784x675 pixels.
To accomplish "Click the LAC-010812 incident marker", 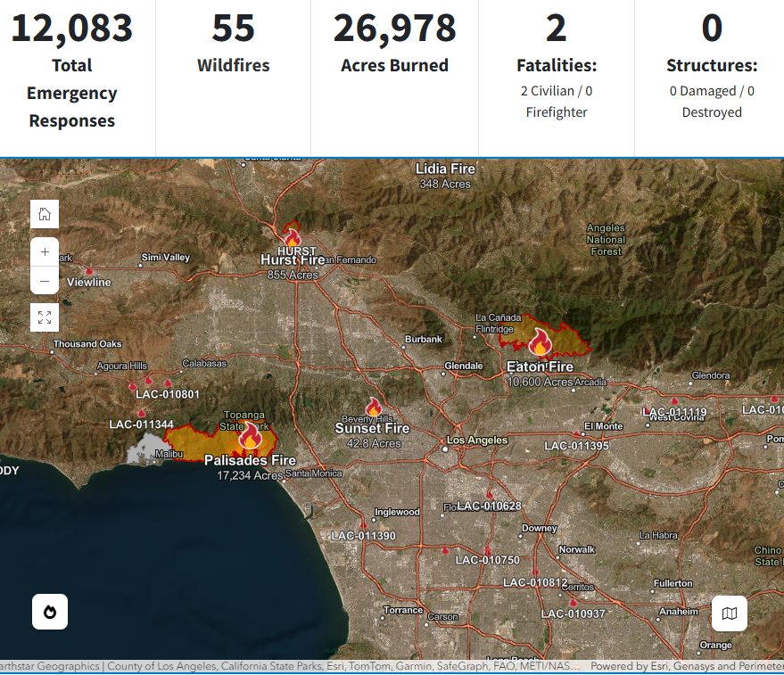I will point(535,572).
